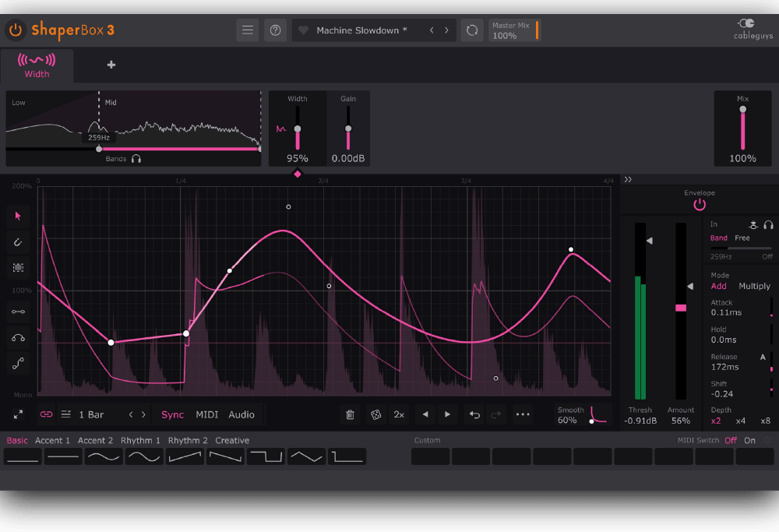Select Free envelope input
This screenshot has height=532, width=779.
click(742, 238)
